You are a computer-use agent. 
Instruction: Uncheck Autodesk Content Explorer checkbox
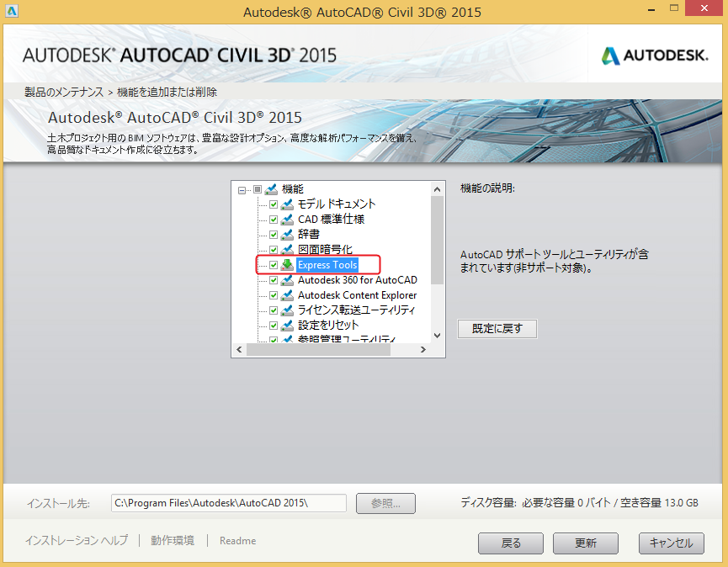[x=274, y=295]
